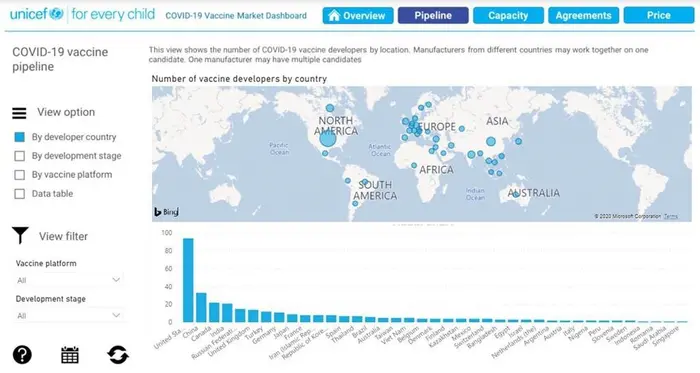Click the Bing logo on map
This screenshot has height=373, width=700.
[167, 212]
